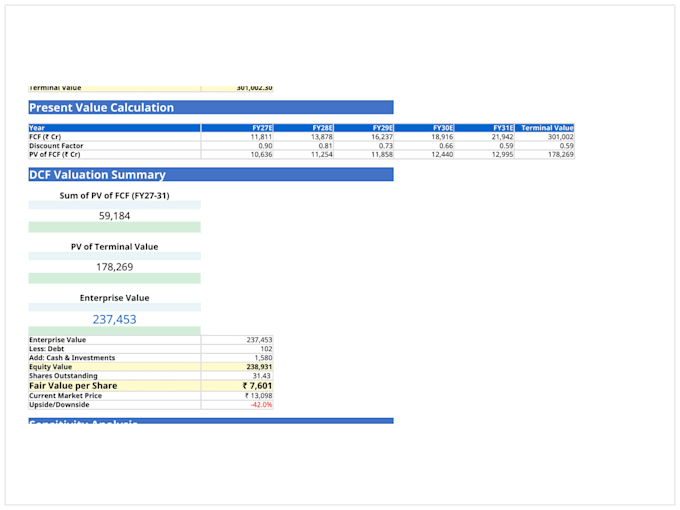Click the 59,184 sum value
Viewport: 680px width, 510px height.
point(114,216)
